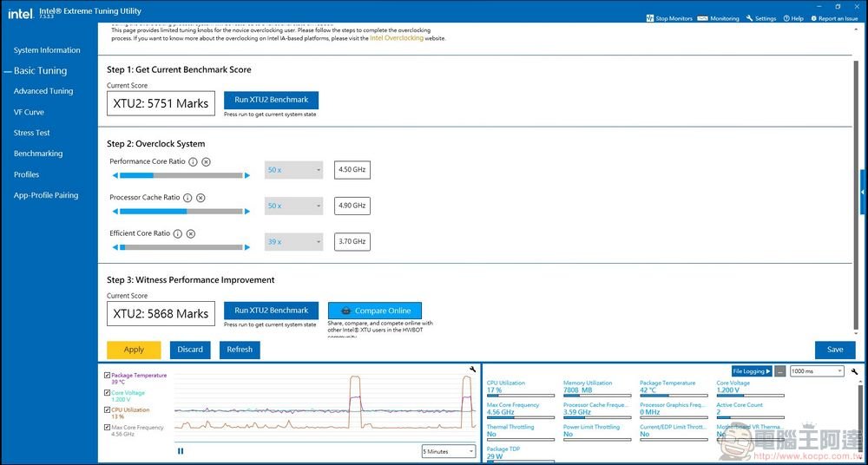Expand the 1000 ms polling interval dropdown
This screenshot has height=465, width=868.
pyautogui.click(x=816, y=371)
